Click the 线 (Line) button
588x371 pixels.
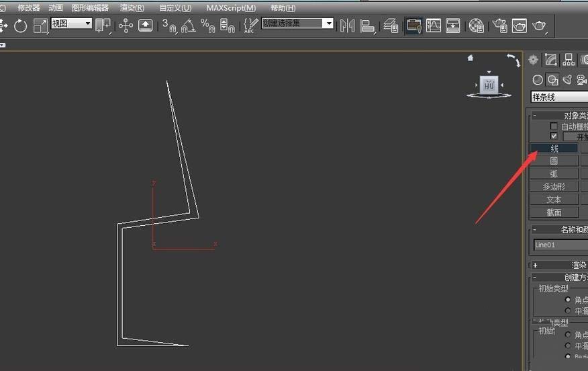click(x=554, y=149)
